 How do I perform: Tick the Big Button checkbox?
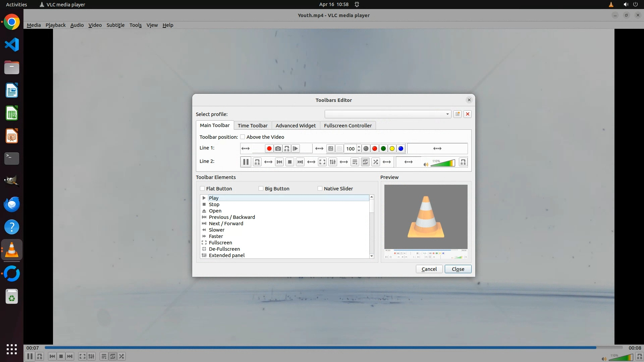coord(261,188)
